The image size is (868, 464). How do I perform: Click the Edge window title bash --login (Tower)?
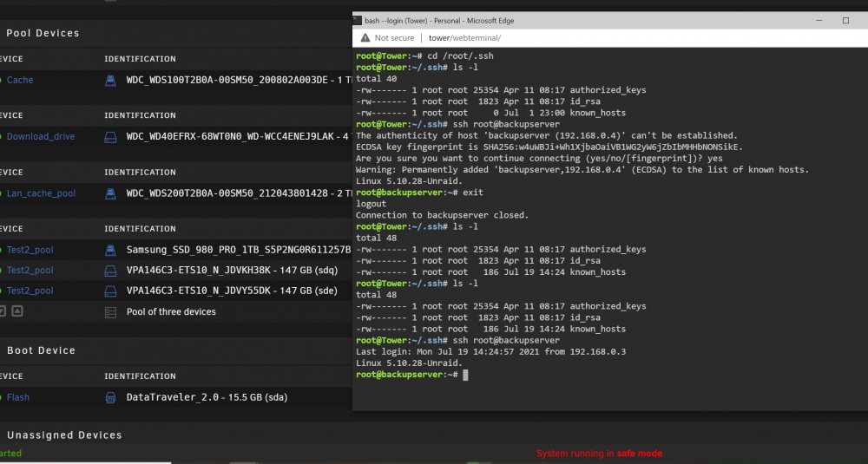click(439, 21)
